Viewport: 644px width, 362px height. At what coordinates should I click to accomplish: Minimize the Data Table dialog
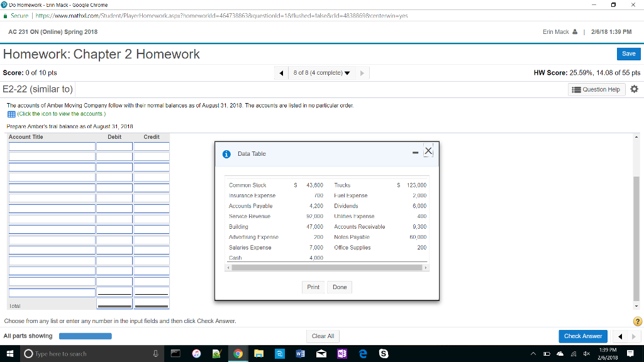pos(416,152)
